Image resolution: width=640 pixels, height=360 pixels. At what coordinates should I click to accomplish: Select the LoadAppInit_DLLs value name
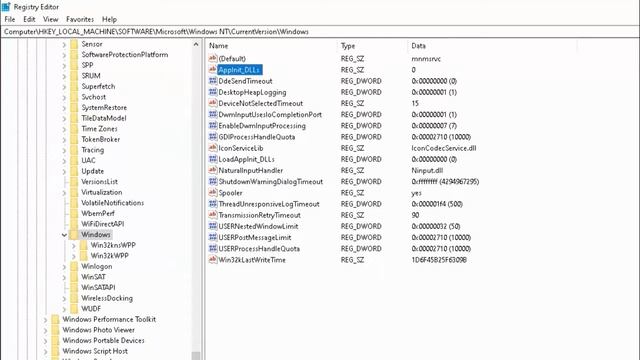[x=246, y=159]
